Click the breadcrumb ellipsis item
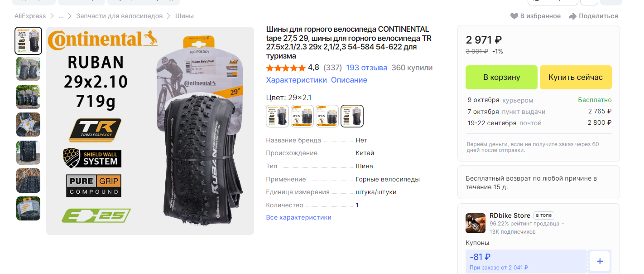The width and height of the screenshot is (644, 274). pyautogui.click(x=61, y=16)
